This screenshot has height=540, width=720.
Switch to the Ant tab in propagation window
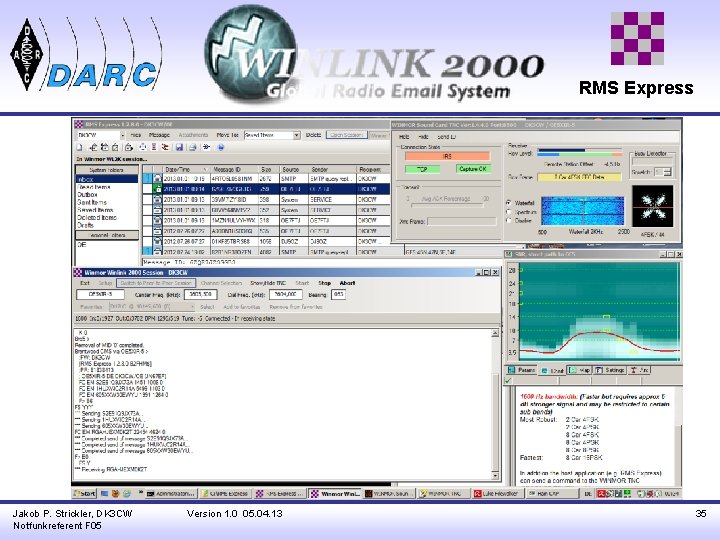click(639, 370)
